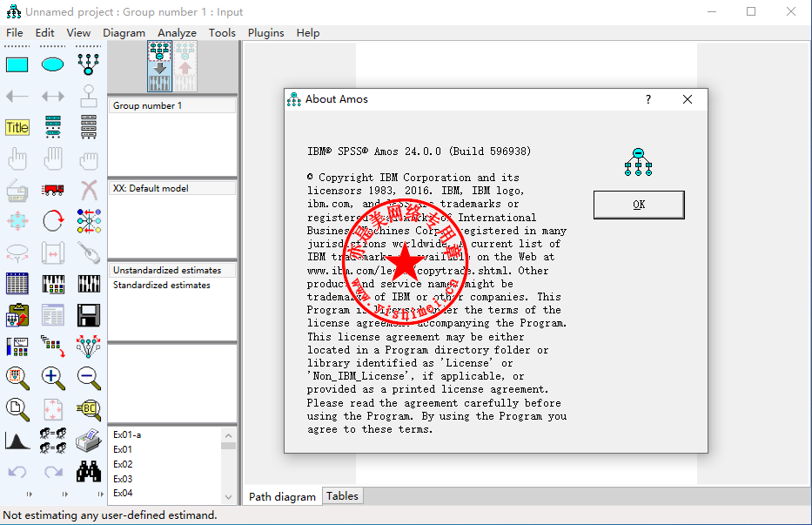Choose the Duplicate objects copier tool

[x=17, y=190]
